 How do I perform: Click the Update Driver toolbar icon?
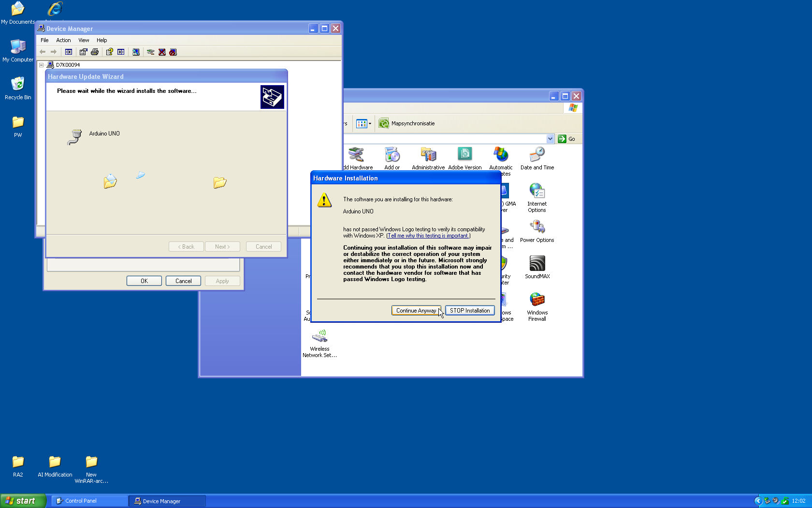tap(151, 52)
